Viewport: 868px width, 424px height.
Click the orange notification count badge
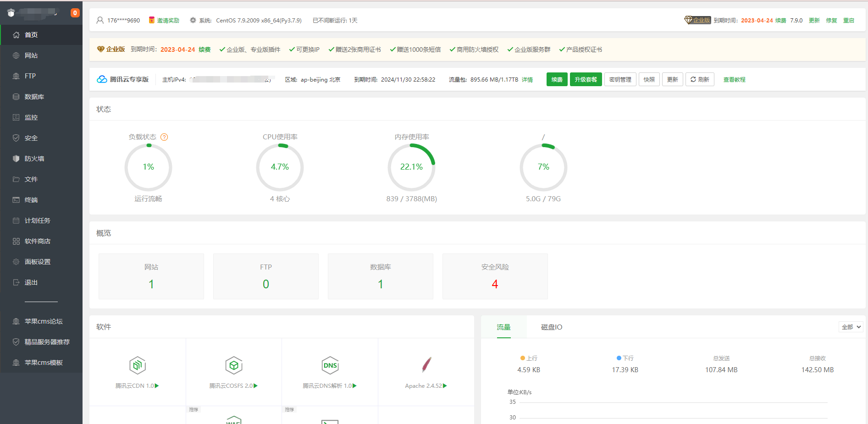(x=75, y=13)
